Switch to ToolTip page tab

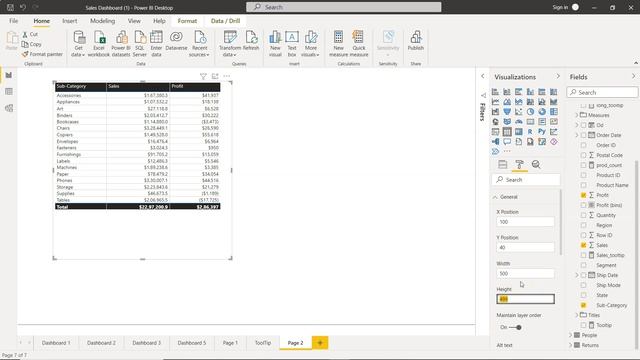pyautogui.click(x=263, y=343)
